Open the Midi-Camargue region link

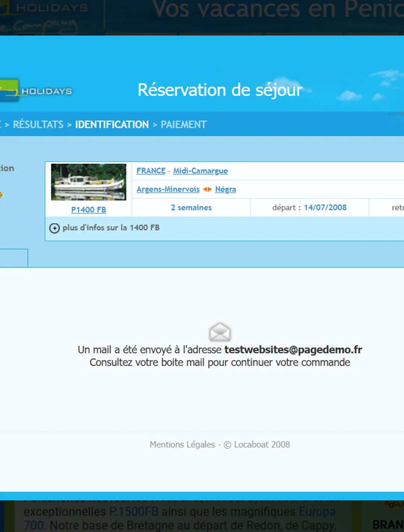pyautogui.click(x=201, y=171)
